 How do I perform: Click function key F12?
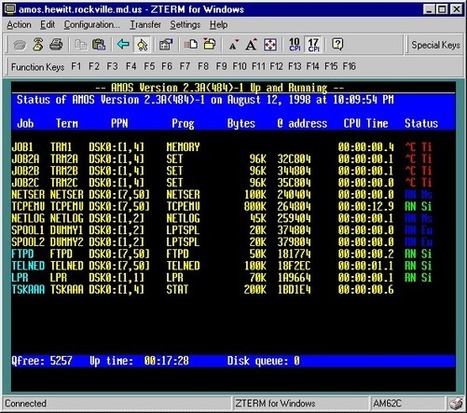[x=276, y=66]
